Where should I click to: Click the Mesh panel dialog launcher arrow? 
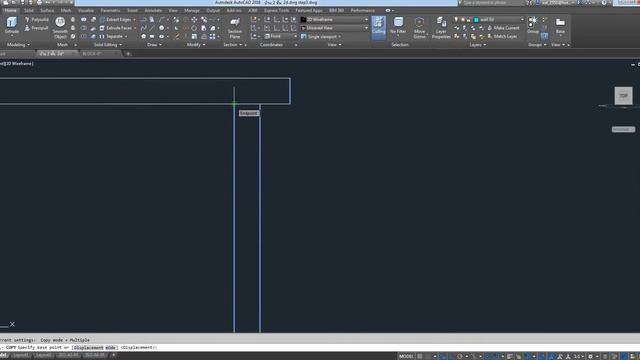76,45
